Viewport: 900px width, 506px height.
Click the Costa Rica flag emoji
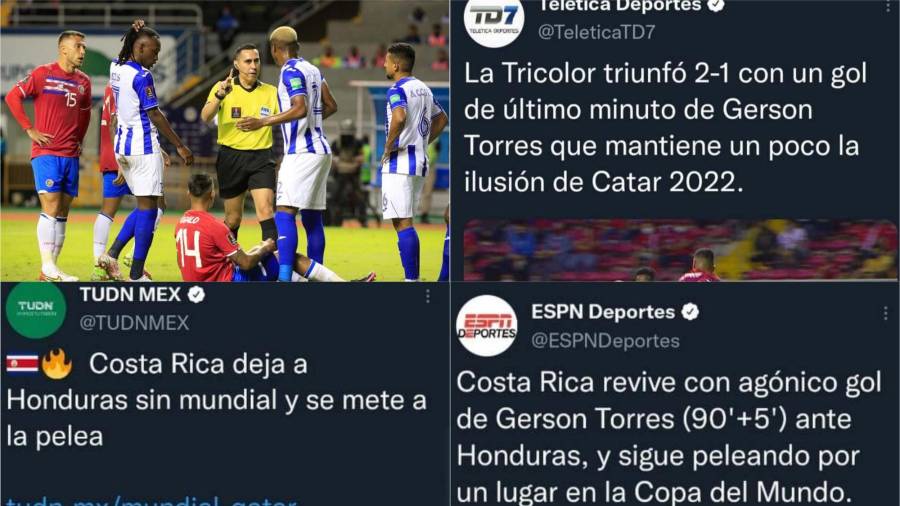pos(22,364)
